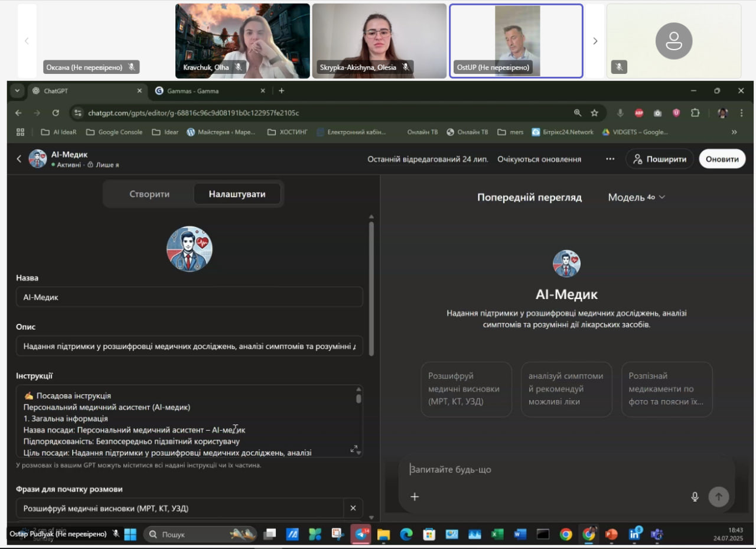
Task: Open the three-dot options next to Поширити
Action: (x=610, y=159)
